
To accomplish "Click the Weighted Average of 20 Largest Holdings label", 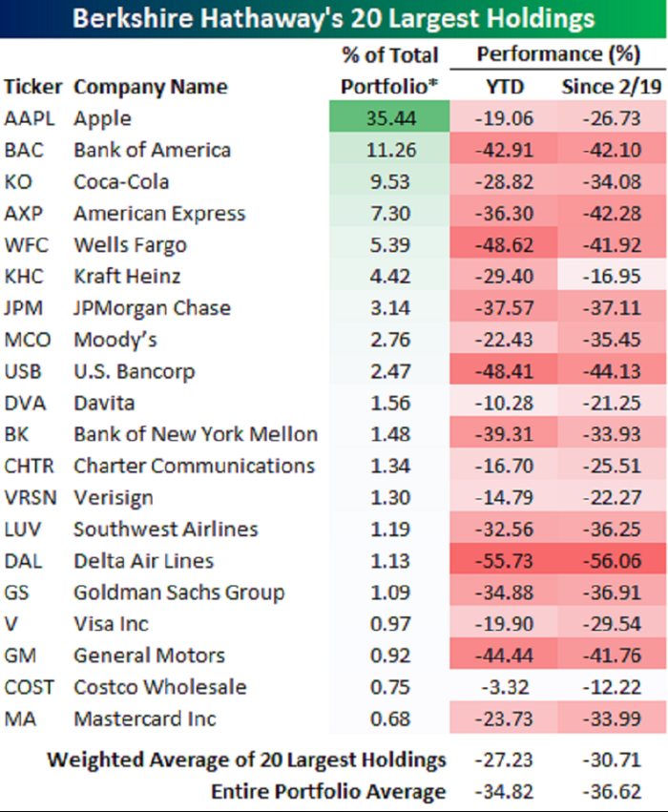I will (x=246, y=760).
